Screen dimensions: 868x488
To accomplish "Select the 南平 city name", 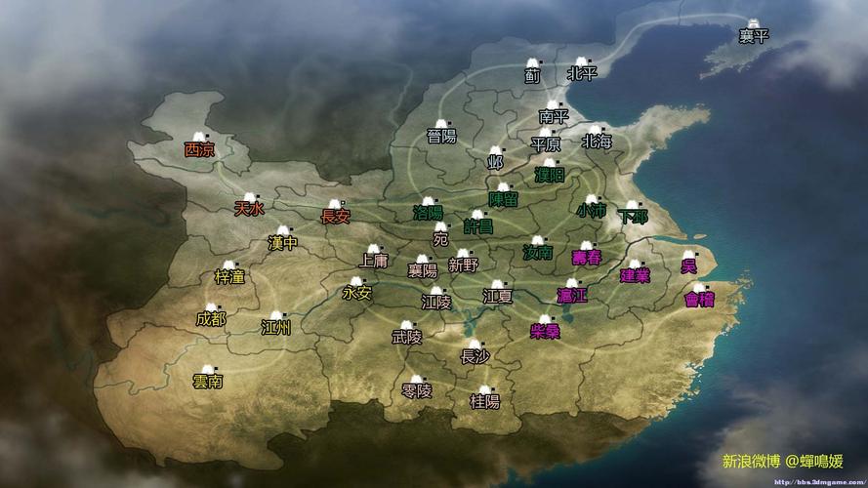I will (x=554, y=115).
